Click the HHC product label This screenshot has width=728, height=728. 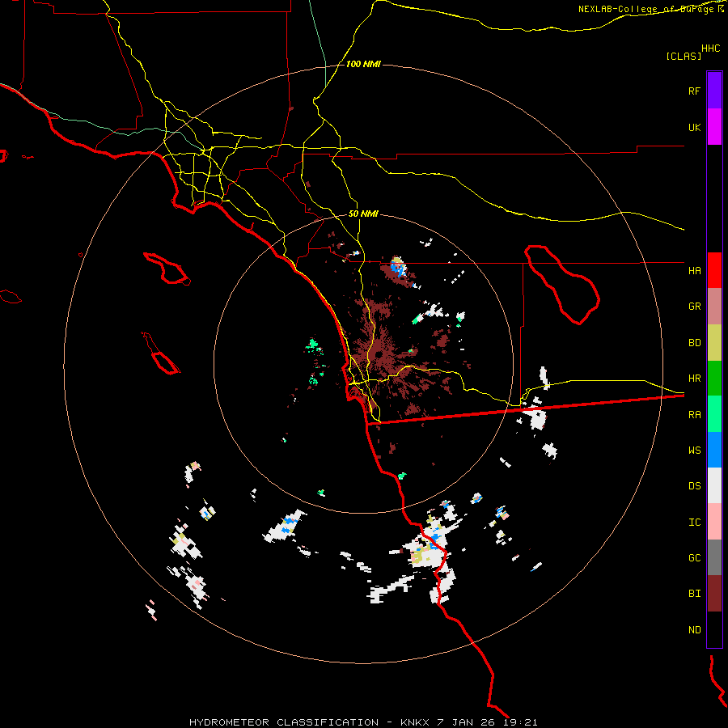[x=711, y=49]
